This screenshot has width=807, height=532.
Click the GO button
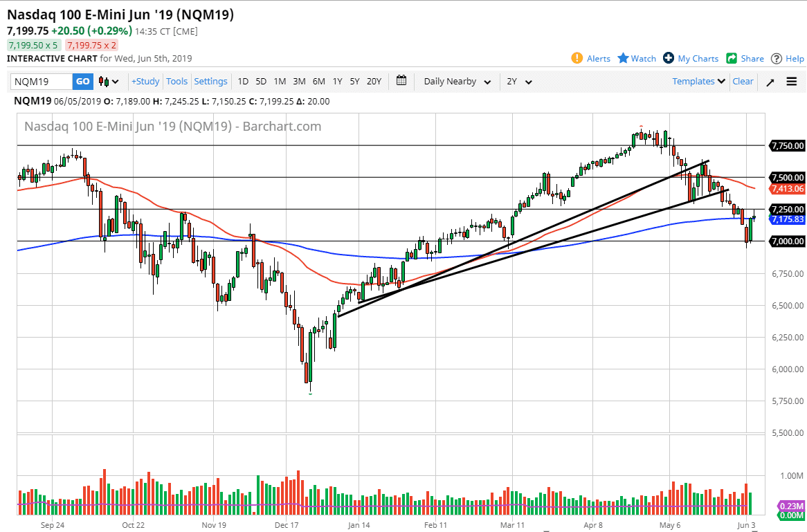pyautogui.click(x=82, y=82)
